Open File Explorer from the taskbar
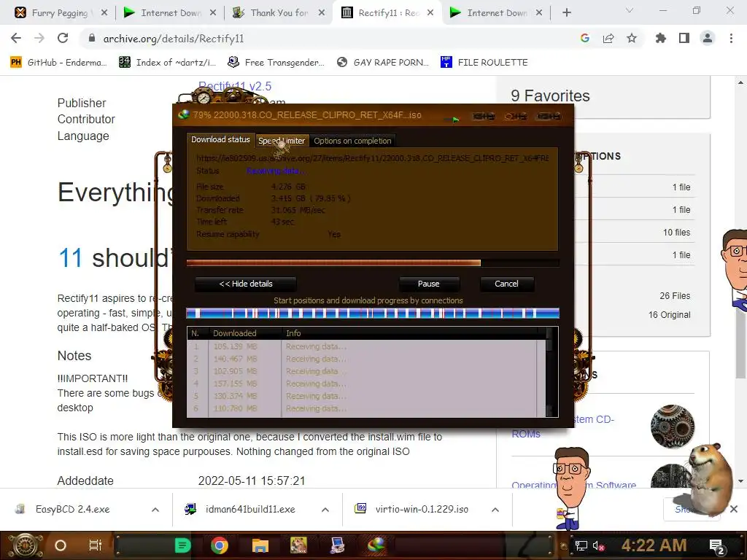The image size is (747, 560). 260,545
